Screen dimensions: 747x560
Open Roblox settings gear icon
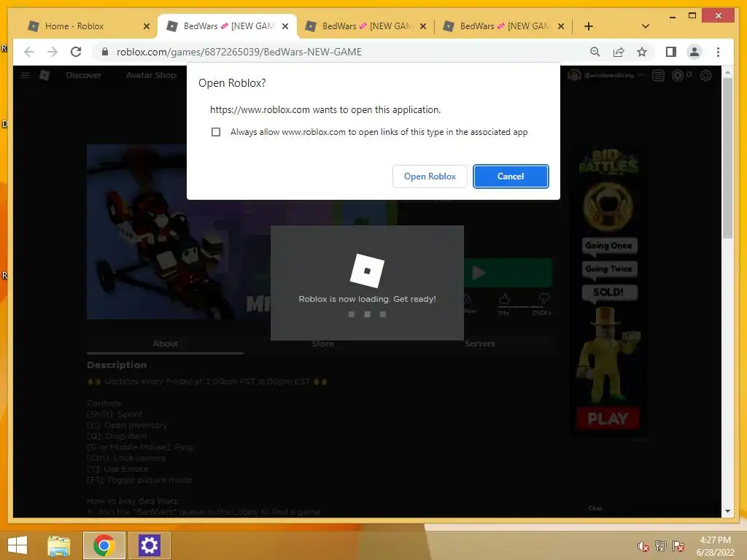tap(705, 75)
